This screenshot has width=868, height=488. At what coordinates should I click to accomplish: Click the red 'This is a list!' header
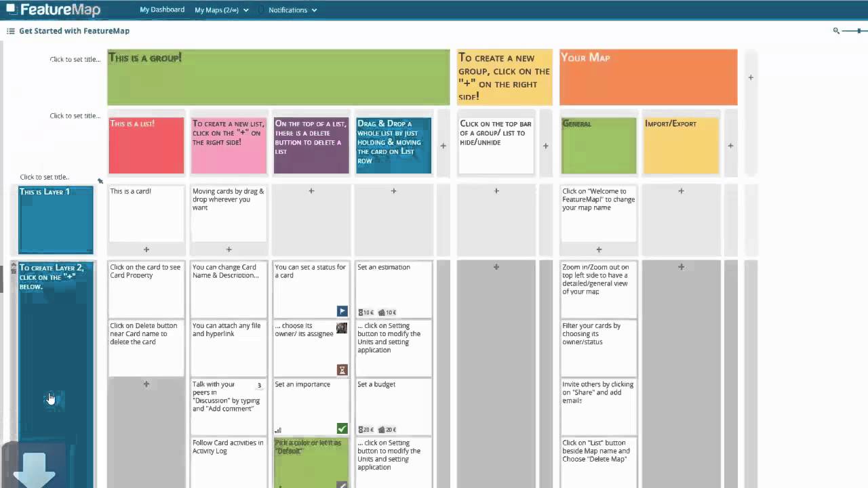click(x=146, y=145)
